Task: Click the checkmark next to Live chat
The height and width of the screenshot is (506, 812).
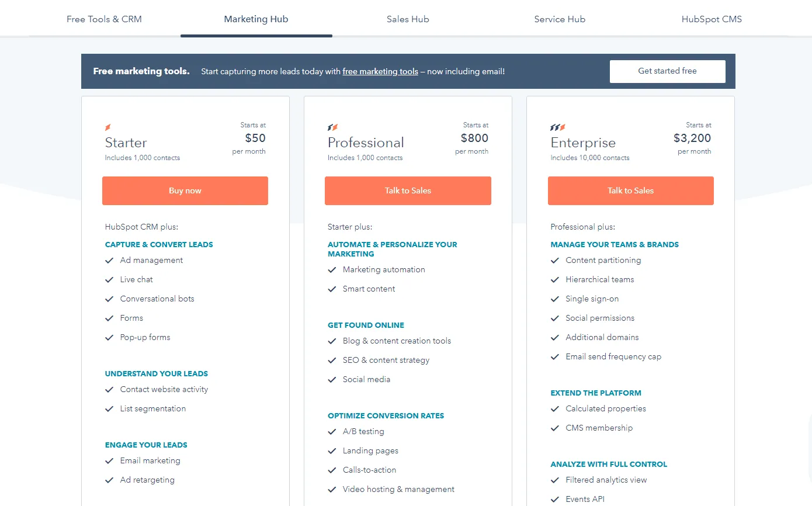Action: [x=109, y=280]
